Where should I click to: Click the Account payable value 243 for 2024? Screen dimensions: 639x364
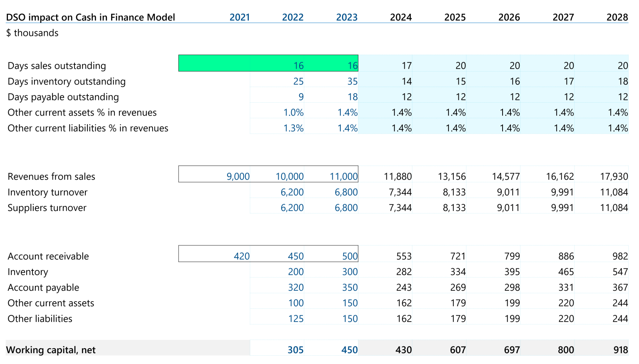point(403,287)
